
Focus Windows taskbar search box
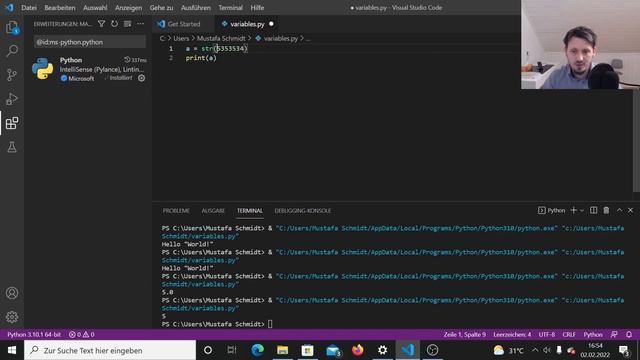click(110, 350)
